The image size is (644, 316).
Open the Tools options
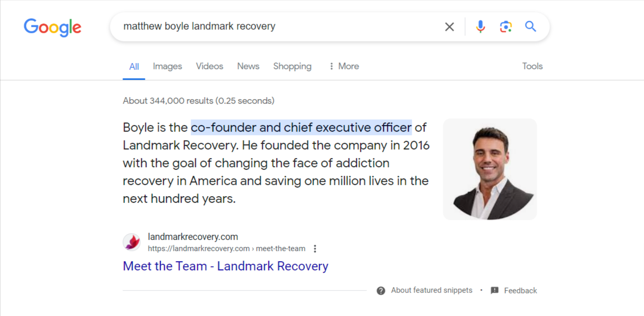tap(532, 66)
